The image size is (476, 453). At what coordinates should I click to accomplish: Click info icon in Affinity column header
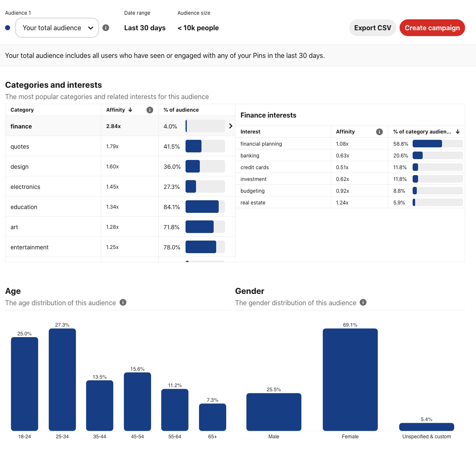(150, 110)
